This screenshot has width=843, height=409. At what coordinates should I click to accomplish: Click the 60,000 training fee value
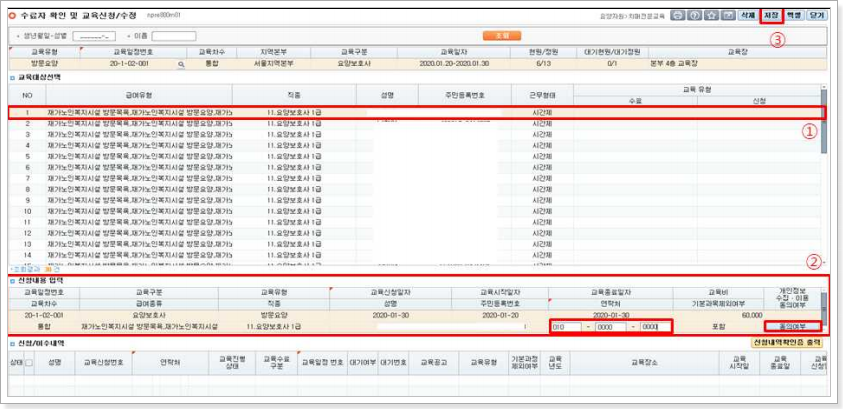coord(752,315)
